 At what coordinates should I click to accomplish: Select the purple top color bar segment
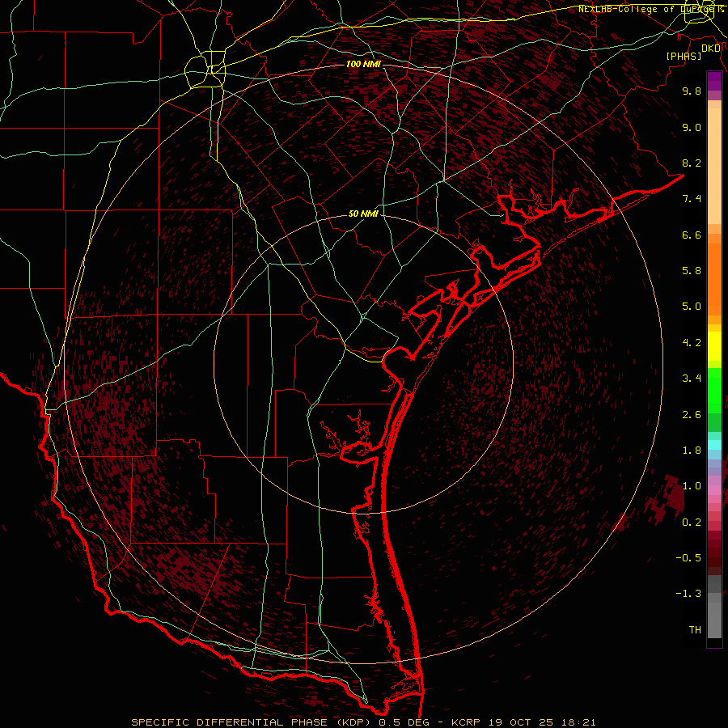(714, 81)
